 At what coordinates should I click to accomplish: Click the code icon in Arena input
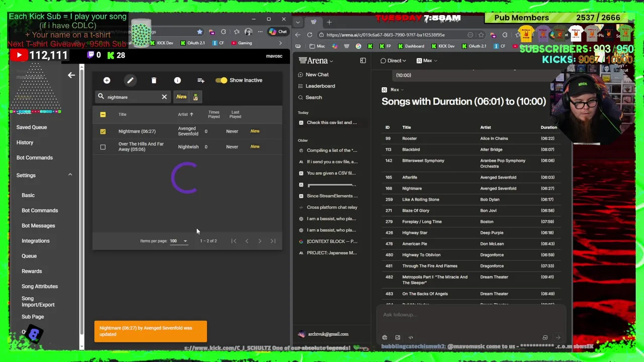411,337
